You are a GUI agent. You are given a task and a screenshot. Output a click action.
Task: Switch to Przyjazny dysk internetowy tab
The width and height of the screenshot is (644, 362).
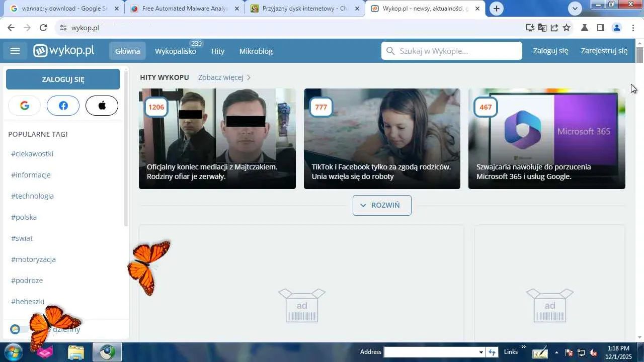click(304, 9)
